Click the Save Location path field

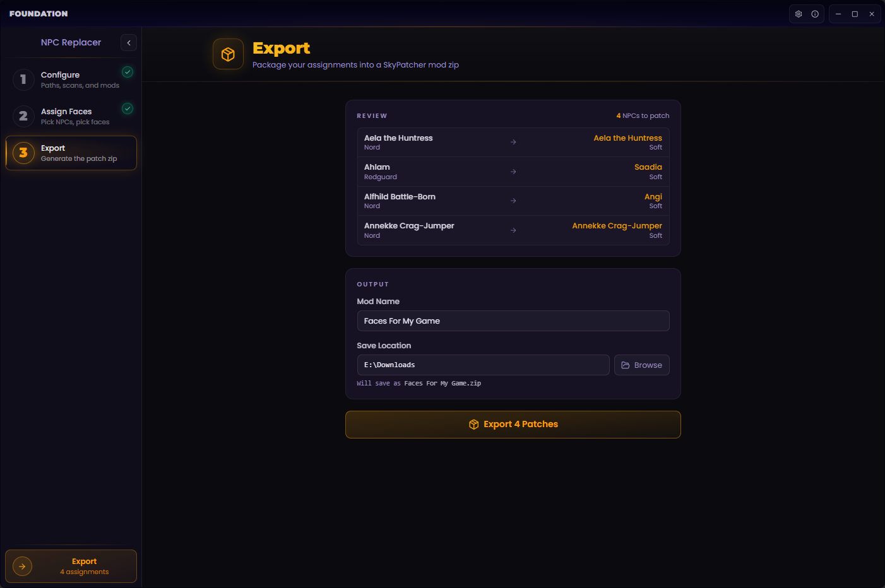(483, 365)
